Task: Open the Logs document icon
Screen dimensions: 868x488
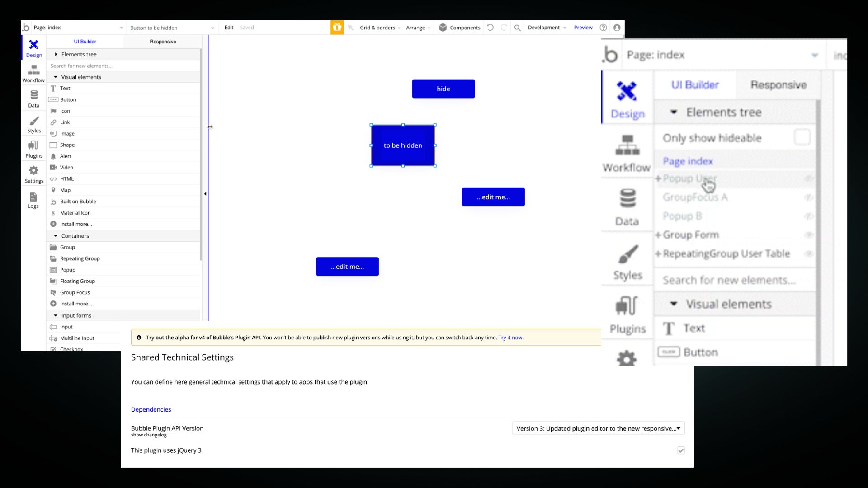Action: pyautogui.click(x=33, y=197)
